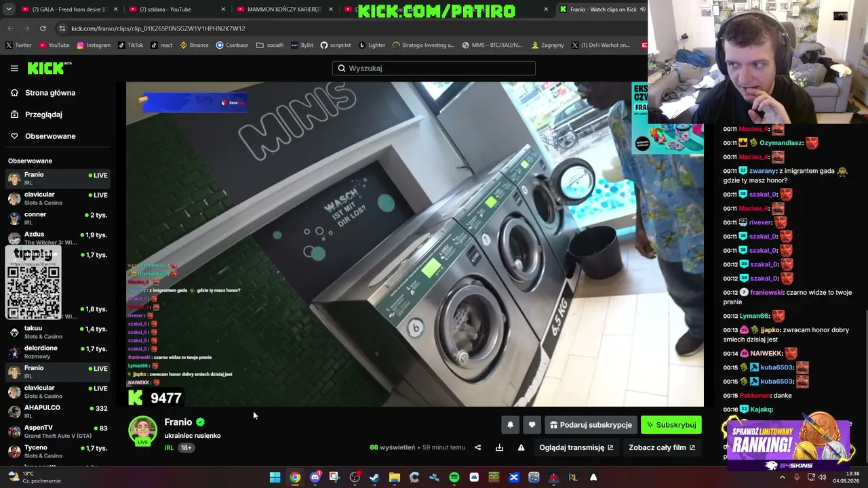Open the Instagram bookmark

[x=94, y=45]
